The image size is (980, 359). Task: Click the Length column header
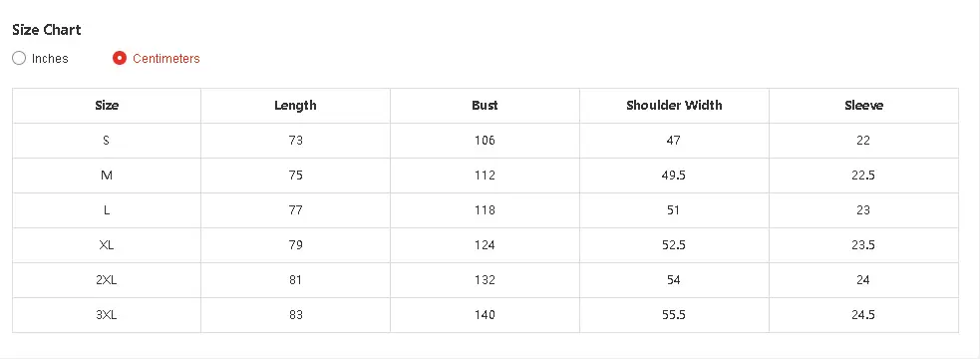296,106
